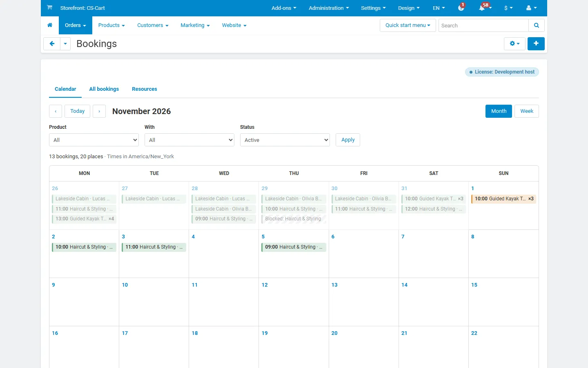The height and width of the screenshot is (368, 588).
Task: Open the notifications bell icon
Action: [482, 8]
